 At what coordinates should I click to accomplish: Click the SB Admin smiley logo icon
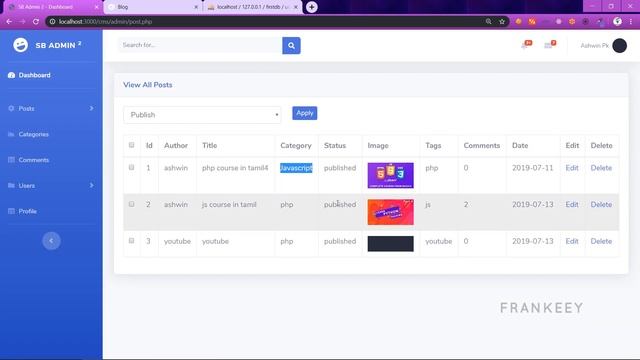(x=20, y=45)
